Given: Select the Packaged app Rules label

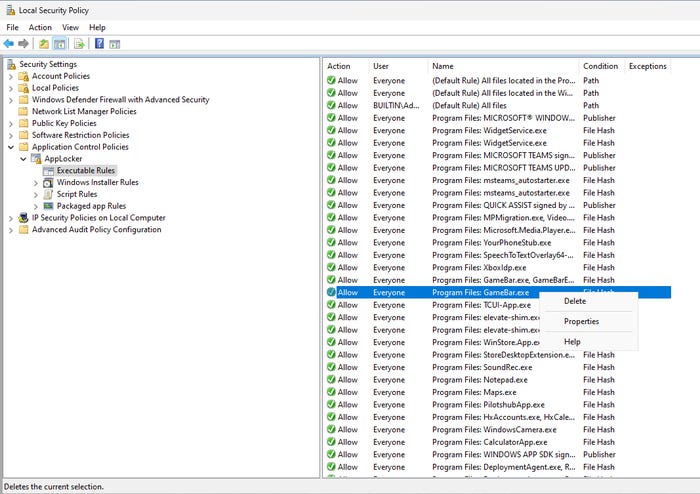Looking at the screenshot, I should click(91, 206).
